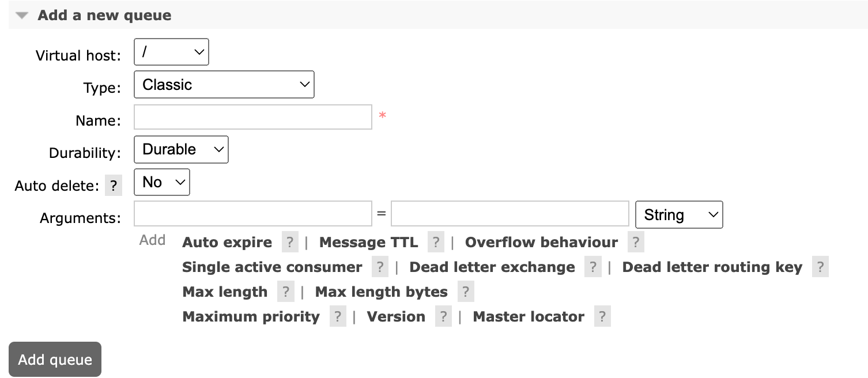Image resolution: width=868 pixels, height=378 pixels.
Task: Collapse the Add a new queue section
Action: tap(22, 16)
